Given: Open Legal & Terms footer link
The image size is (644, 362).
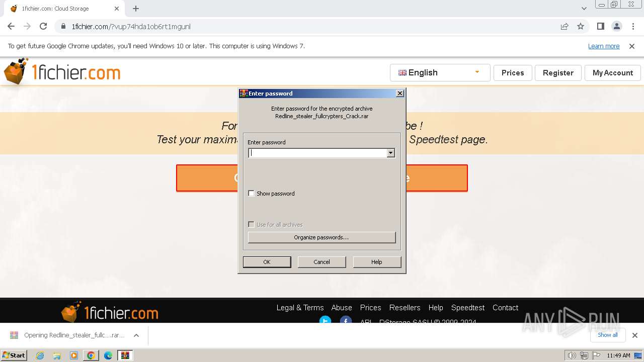Looking at the screenshot, I should 300,308.
